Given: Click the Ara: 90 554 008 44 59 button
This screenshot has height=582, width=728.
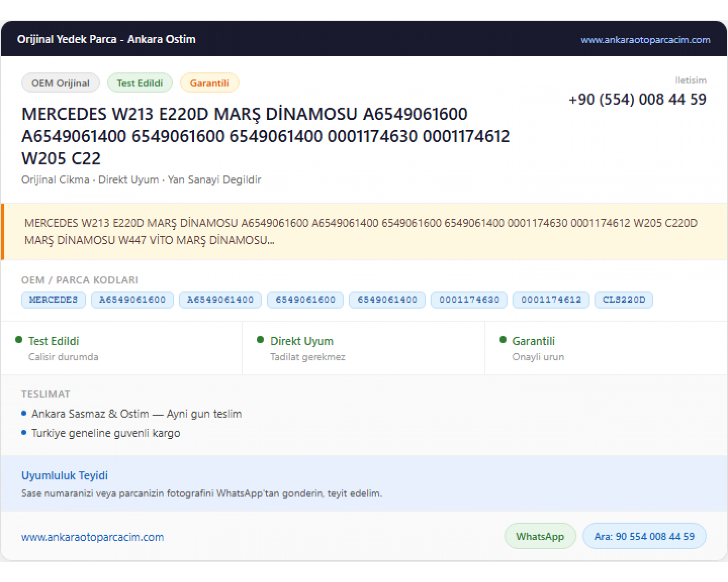Looking at the screenshot, I should 645,536.
